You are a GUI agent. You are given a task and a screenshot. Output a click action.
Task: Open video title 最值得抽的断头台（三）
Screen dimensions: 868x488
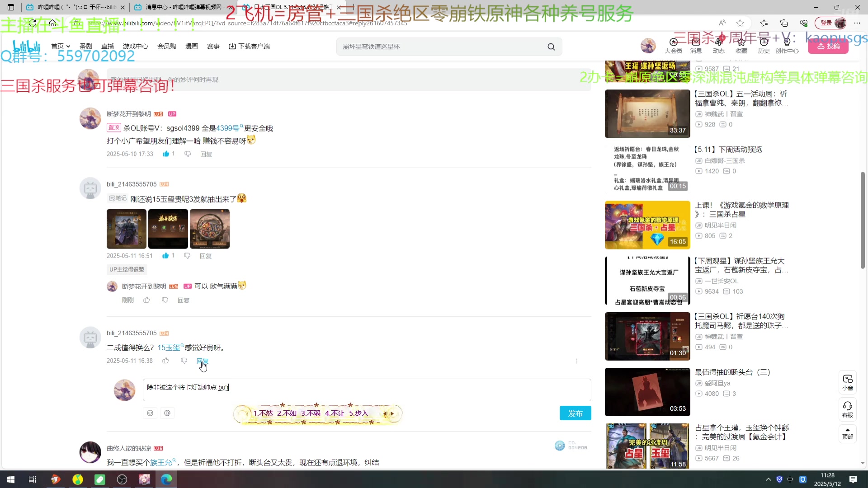point(732,372)
